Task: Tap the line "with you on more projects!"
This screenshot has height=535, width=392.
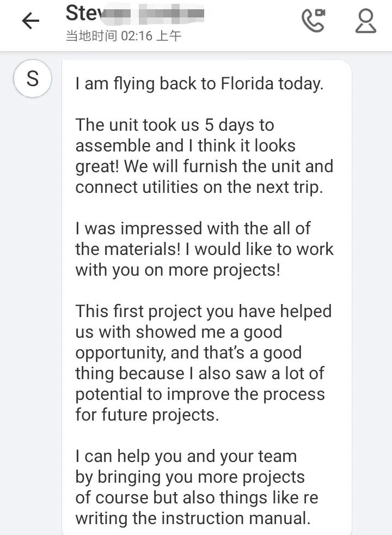Action: coord(178,270)
